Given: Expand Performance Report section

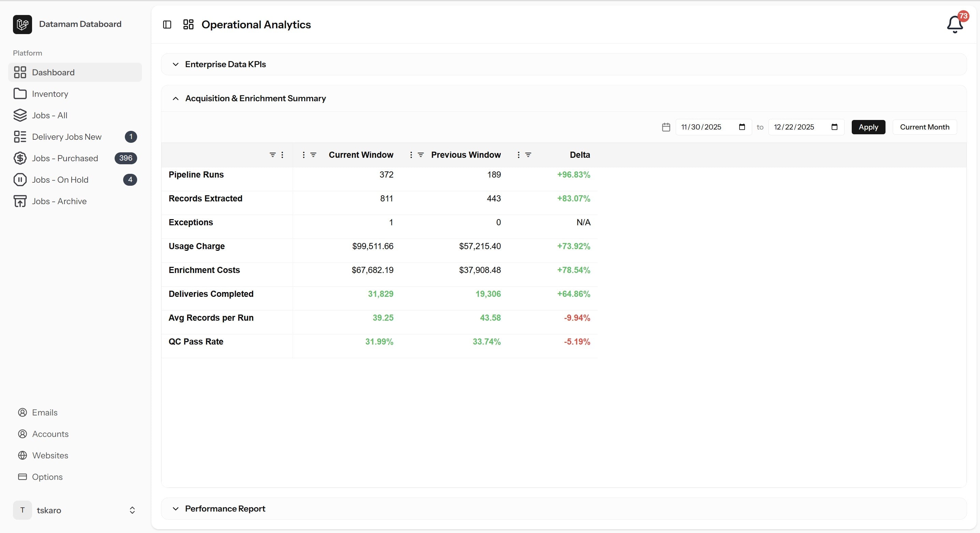Looking at the screenshot, I should (x=175, y=509).
